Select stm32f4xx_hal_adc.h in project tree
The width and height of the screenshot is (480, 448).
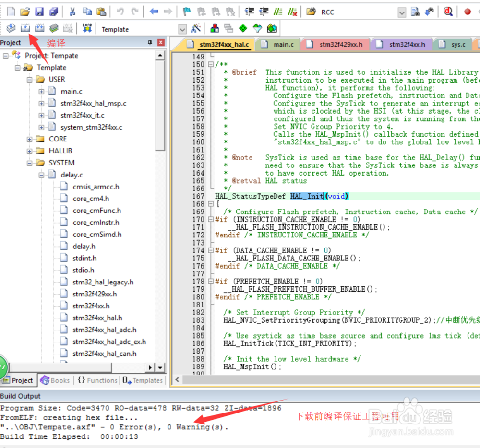104,330
